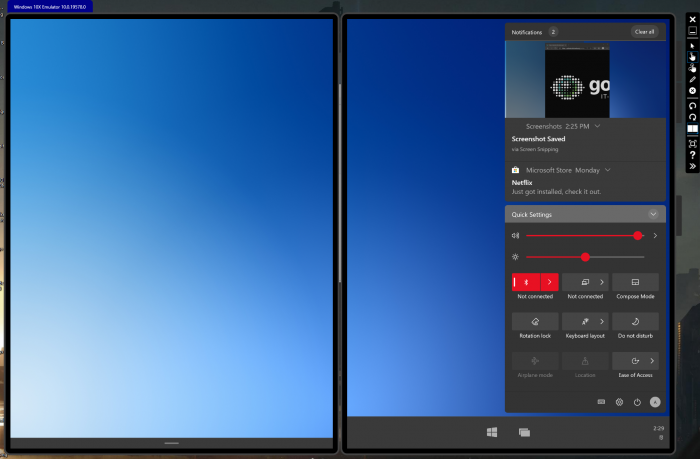This screenshot has width=700, height=459.
Task: Open Settings gear in Quick Settings footer
Action: pos(619,402)
